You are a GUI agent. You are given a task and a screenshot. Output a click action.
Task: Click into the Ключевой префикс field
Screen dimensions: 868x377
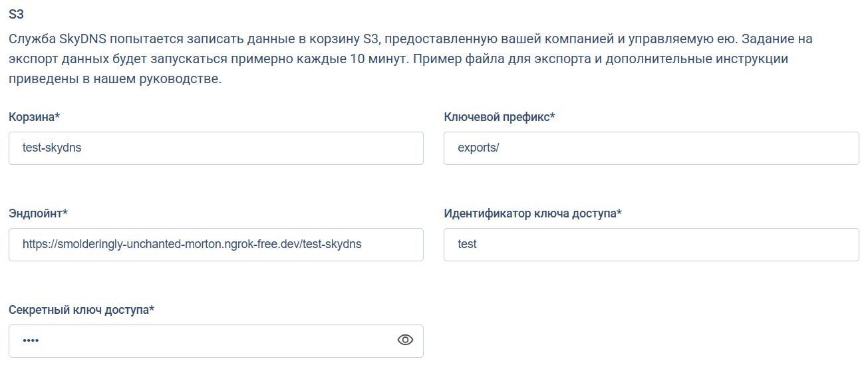pyautogui.click(x=651, y=148)
